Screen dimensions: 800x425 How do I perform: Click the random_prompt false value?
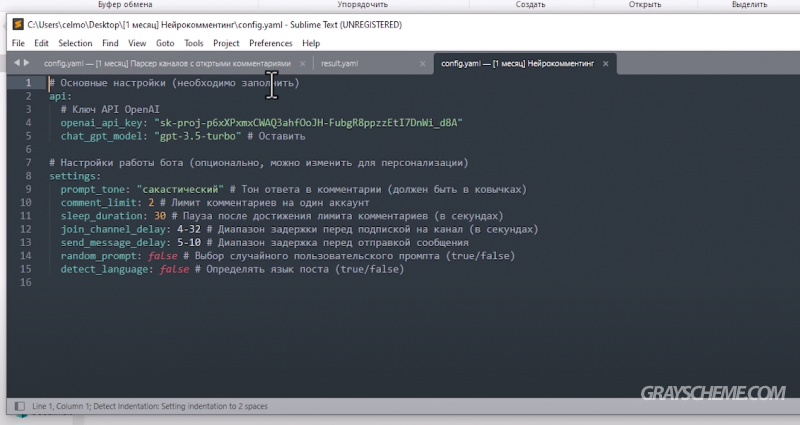[163, 256]
